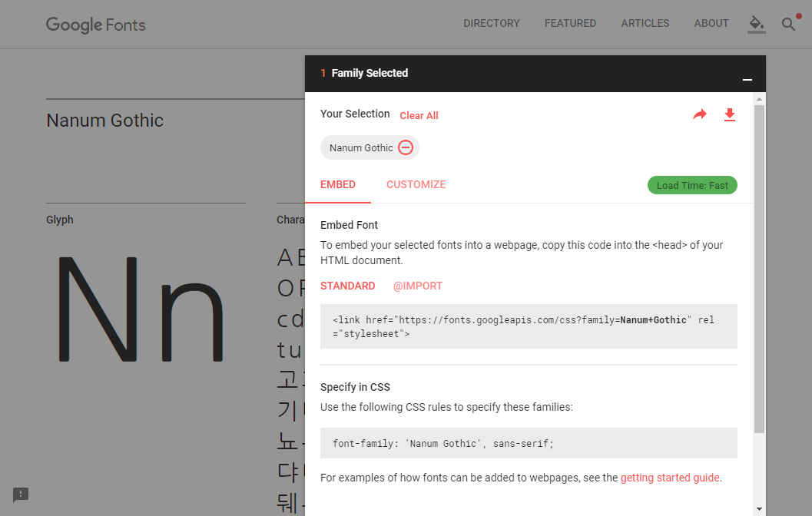Viewport: 812px width, 516px height.
Task: Open the search magnifier icon
Action: [x=788, y=24]
